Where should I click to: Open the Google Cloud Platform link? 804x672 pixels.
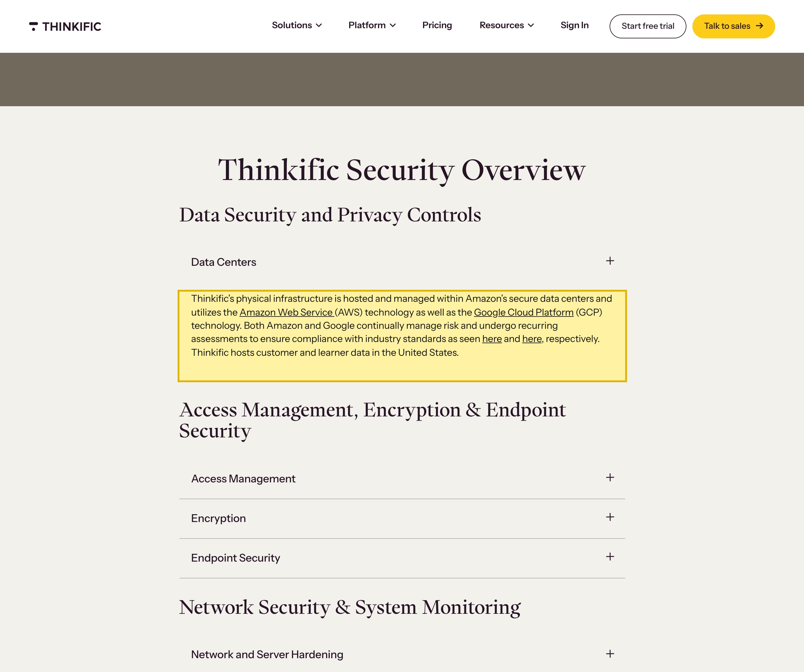point(524,313)
